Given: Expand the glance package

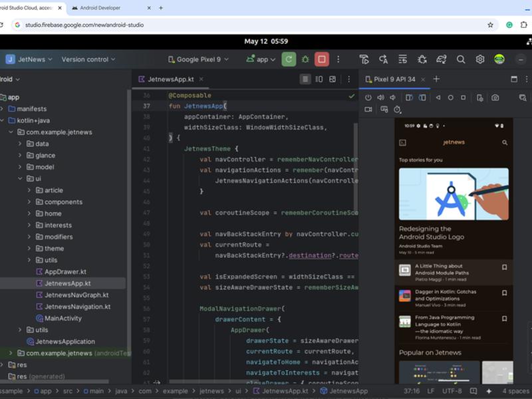Looking at the screenshot, I should (20, 156).
